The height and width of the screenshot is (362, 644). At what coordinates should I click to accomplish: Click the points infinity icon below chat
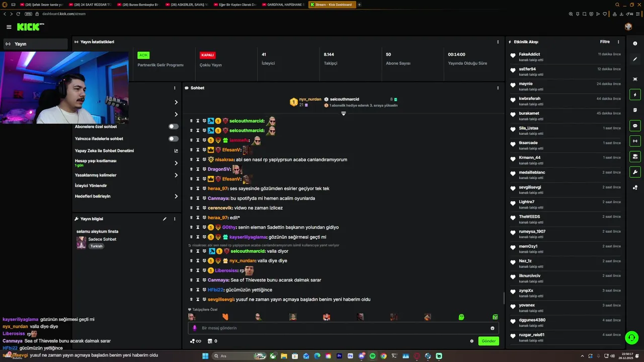[x=195, y=341]
